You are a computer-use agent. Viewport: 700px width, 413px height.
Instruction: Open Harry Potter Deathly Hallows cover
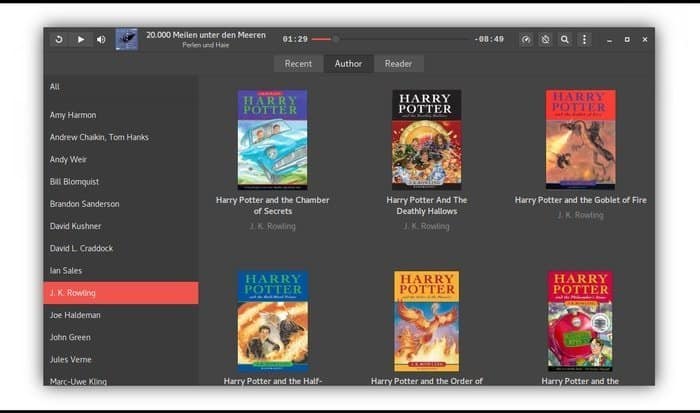[426, 140]
